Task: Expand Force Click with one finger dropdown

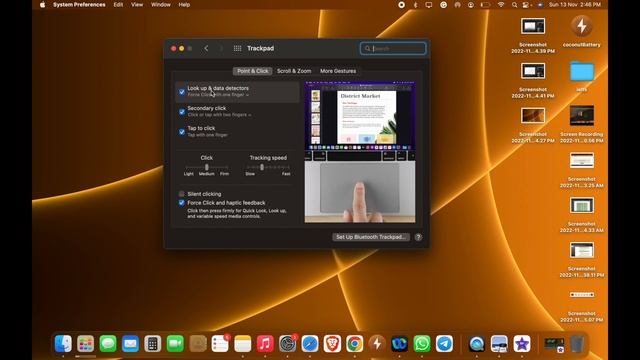Action: tap(218, 95)
